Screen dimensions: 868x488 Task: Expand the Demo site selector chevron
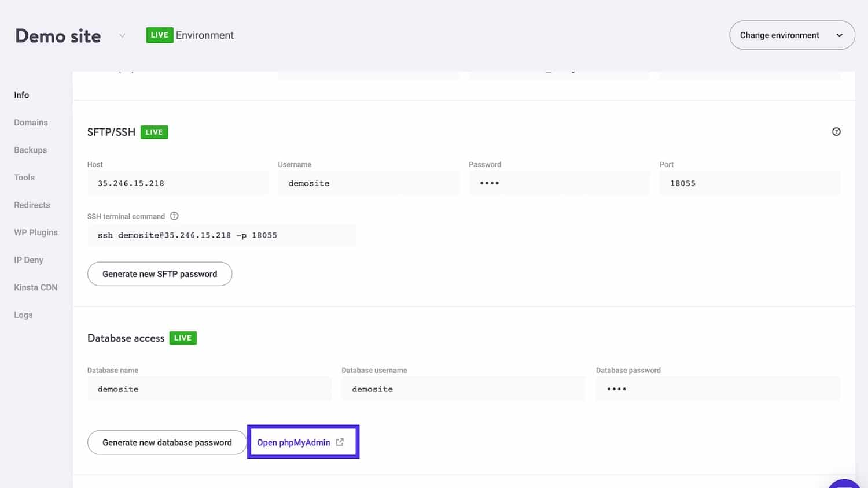(x=122, y=36)
